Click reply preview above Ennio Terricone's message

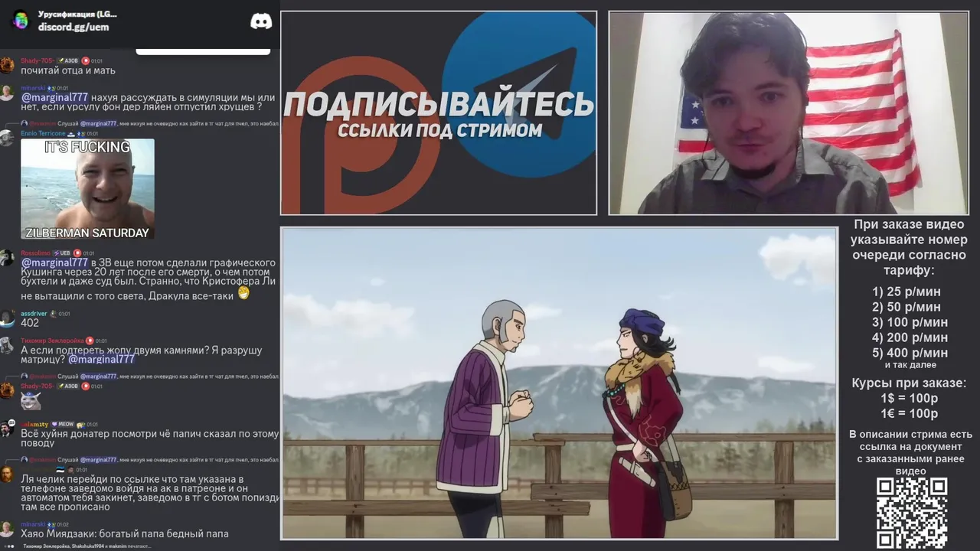point(149,123)
